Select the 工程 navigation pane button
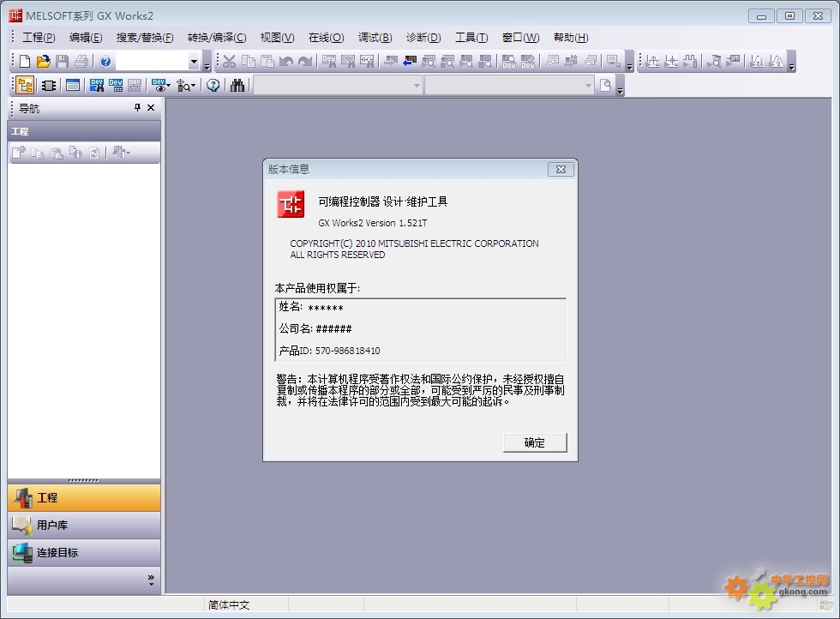Viewport: 840px width, 619px height. click(84, 497)
